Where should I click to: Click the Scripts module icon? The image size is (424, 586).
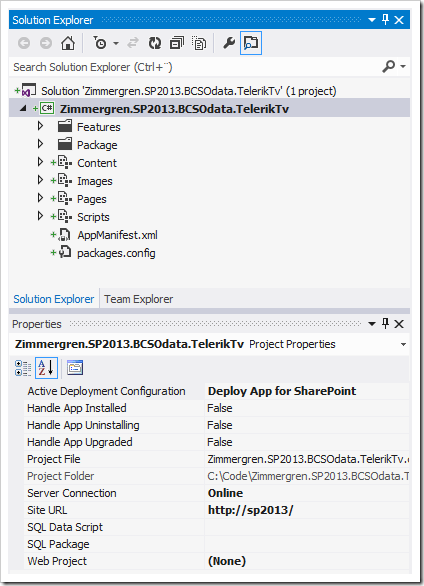click(x=65, y=216)
